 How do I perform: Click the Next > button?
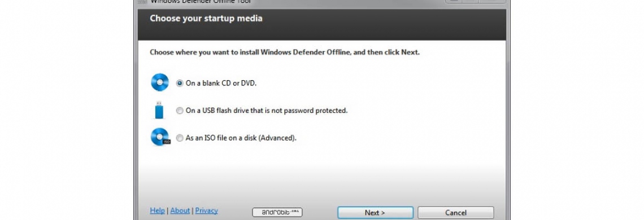tap(376, 213)
